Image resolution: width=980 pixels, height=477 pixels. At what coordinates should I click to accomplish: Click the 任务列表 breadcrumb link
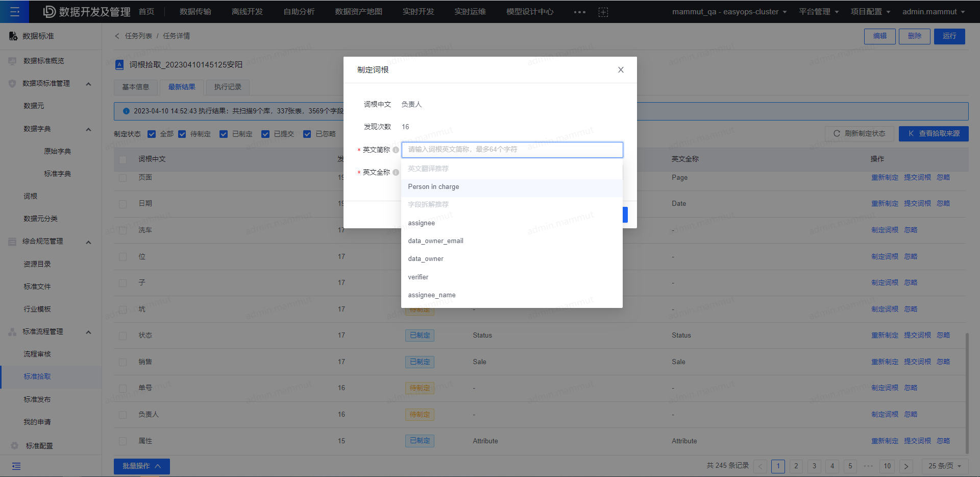[138, 36]
